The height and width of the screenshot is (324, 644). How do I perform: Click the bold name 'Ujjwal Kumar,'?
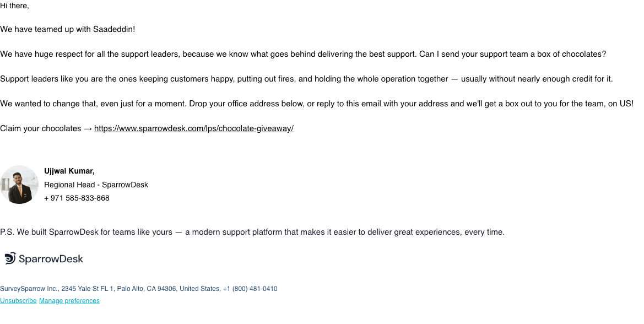click(69, 171)
